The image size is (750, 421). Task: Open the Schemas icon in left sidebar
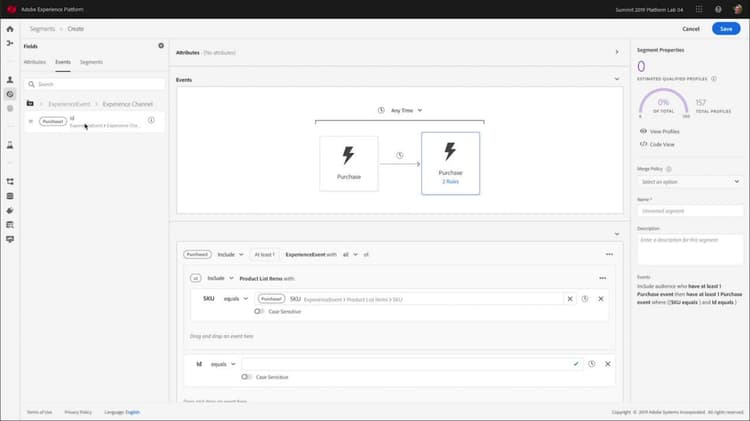click(x=10, y=182)
